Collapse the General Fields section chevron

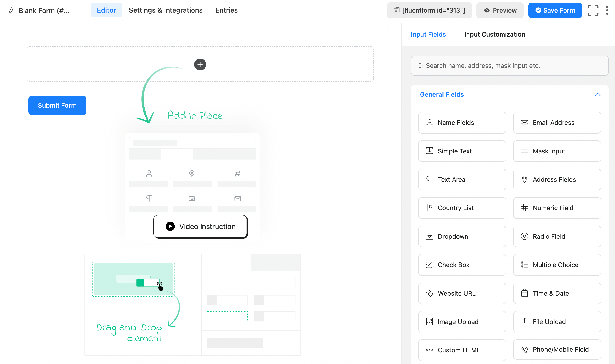[x=598, y=94]
